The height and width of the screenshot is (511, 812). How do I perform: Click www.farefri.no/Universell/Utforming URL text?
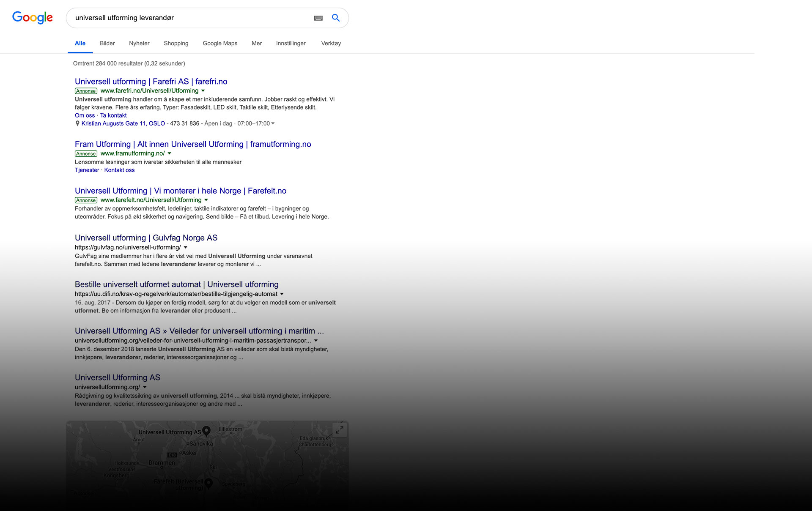pyautogui.click(x=149, y=91)
